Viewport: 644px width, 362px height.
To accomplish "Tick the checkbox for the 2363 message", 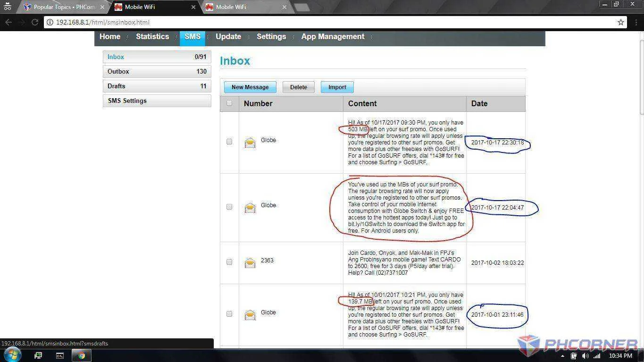I will [x=229, y=262].
